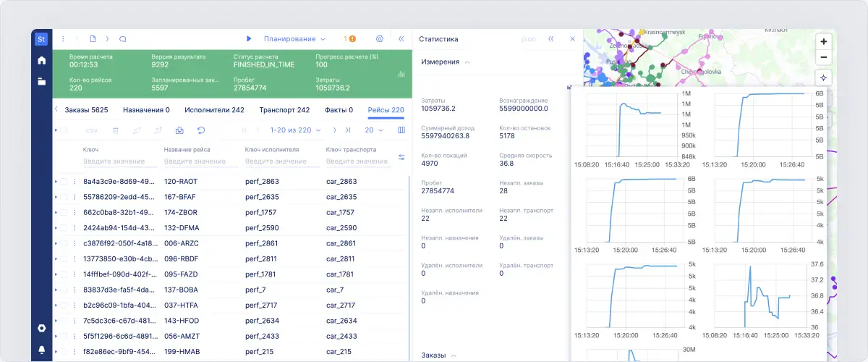
Task: Check the row 095-FAZD checkbox
Action: 64,274
